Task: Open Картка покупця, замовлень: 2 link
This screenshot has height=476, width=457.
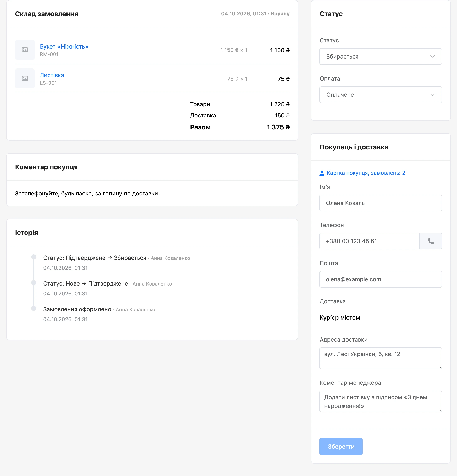Action: click(366, 173)
